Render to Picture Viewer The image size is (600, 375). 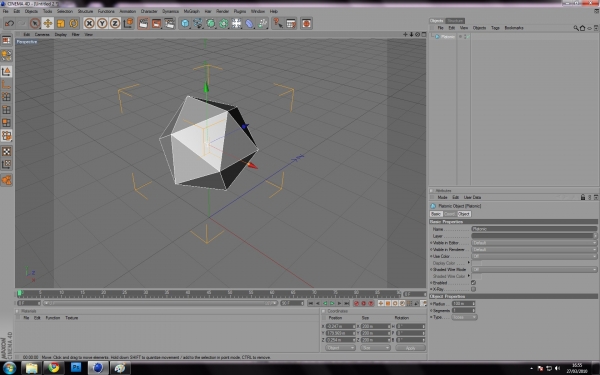tap(156, 23)
